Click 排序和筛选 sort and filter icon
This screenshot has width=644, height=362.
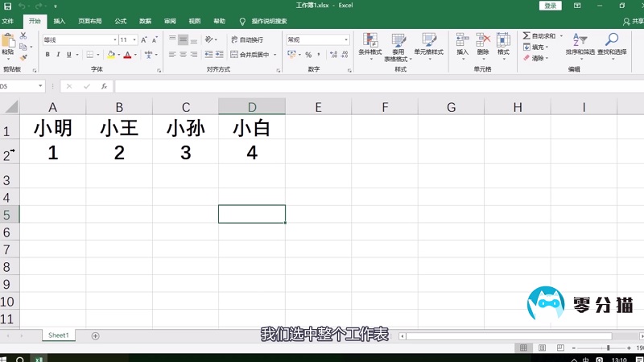(x=580, y=43)
